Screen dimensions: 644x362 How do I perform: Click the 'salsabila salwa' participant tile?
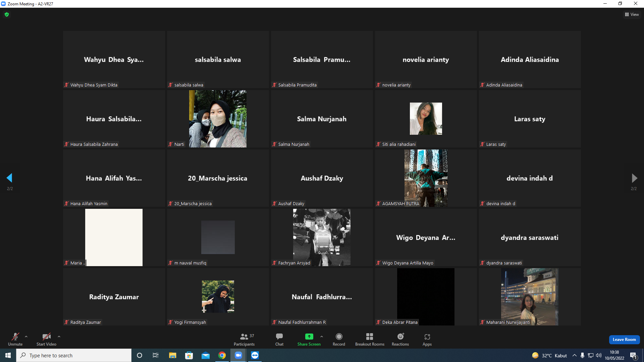pos(218,60)
